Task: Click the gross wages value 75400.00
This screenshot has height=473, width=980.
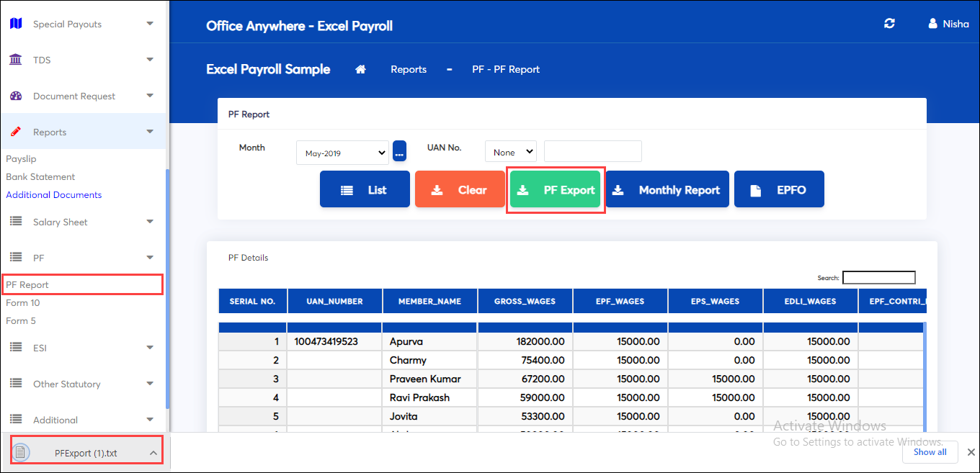Action: 543,360
